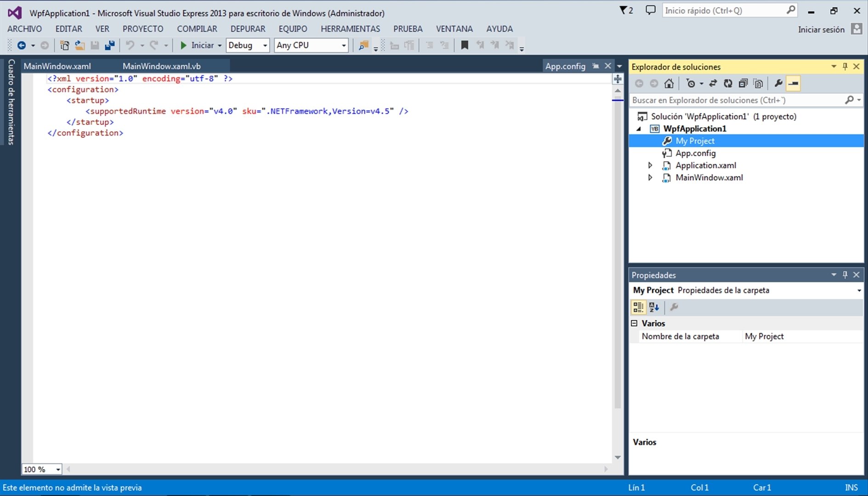This screenshot has width=868, height=496.
Task: Open the VENTANA menu
Action: (x=454, y=28)
